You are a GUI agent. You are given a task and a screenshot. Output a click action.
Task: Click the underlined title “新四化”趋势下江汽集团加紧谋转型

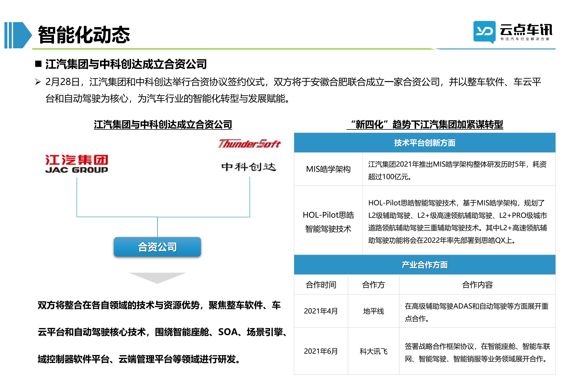click(x=425, y=124)
